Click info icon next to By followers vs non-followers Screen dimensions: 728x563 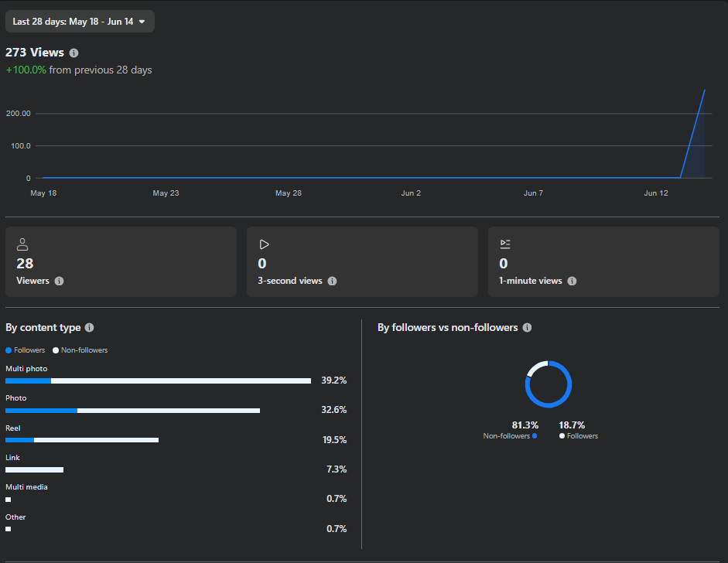coord(527,328)
